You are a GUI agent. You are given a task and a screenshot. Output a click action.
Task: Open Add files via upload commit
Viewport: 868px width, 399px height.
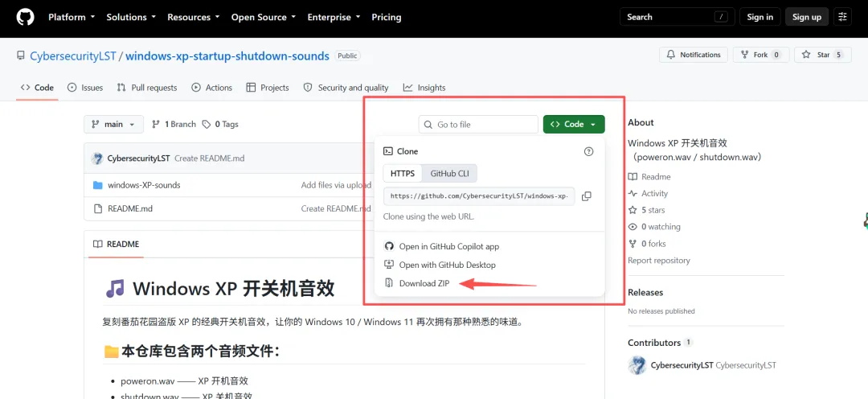pyautogui.click(x=336, y=185)
